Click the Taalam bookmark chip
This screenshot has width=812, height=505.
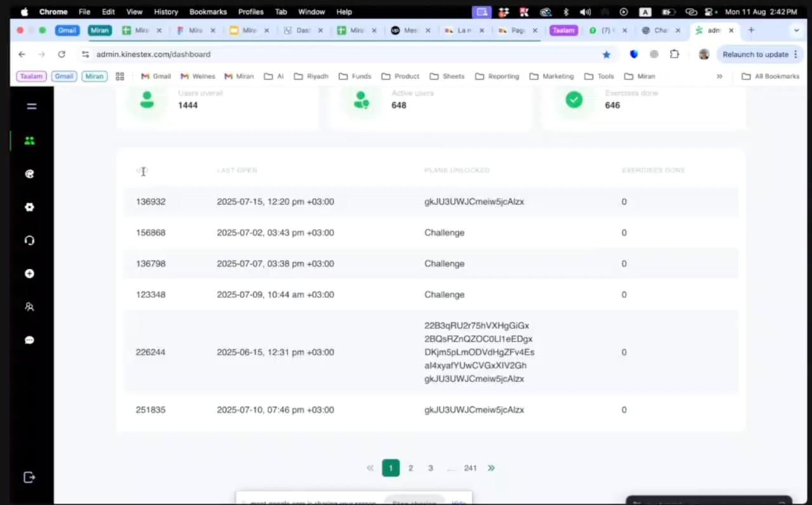[31, 76]
